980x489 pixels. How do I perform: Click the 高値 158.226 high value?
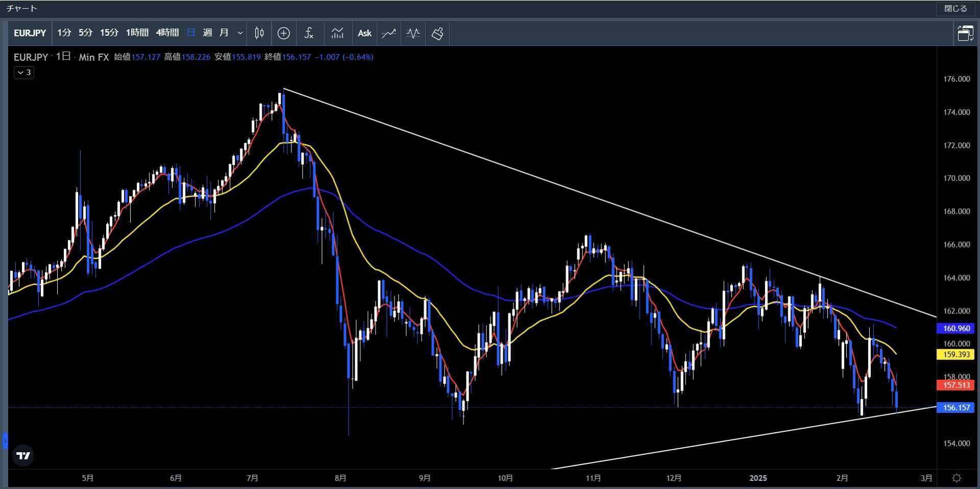(x=187, y=57)
